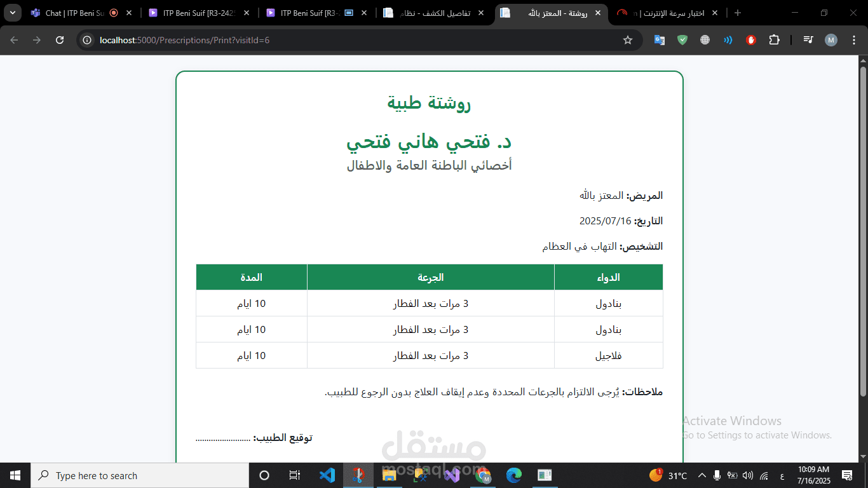Click the doctor name د. فتحي هاني فتحي

pos(429,142)
